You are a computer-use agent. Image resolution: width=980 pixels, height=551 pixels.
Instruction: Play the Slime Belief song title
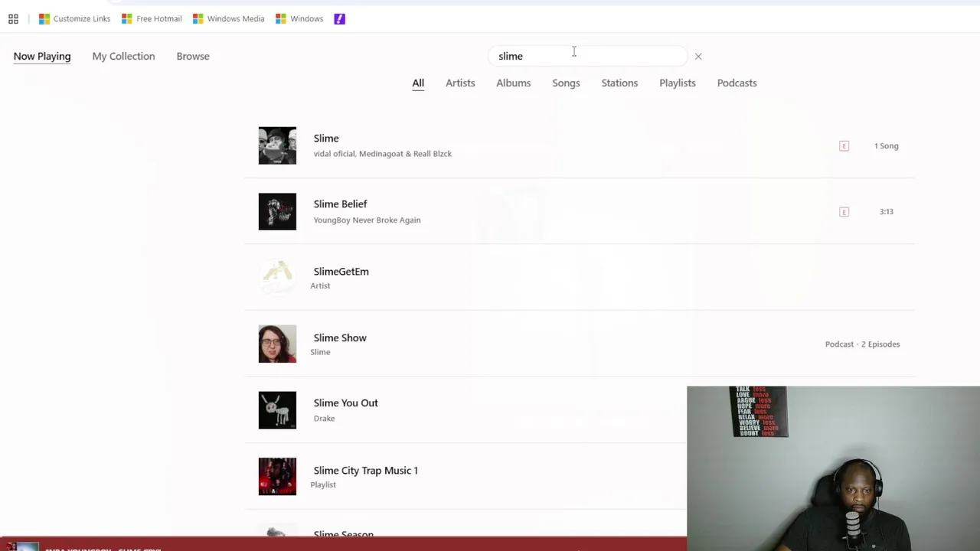coord(340,204)
